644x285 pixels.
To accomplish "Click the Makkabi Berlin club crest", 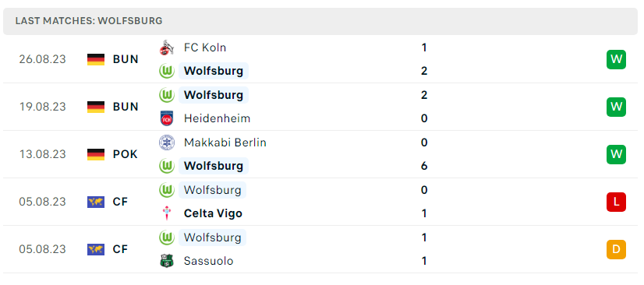I will click(x=166, y=142).
